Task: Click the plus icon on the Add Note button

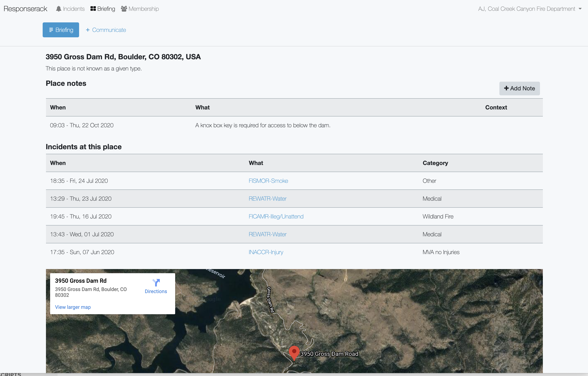Action: (x=507, y=89)
